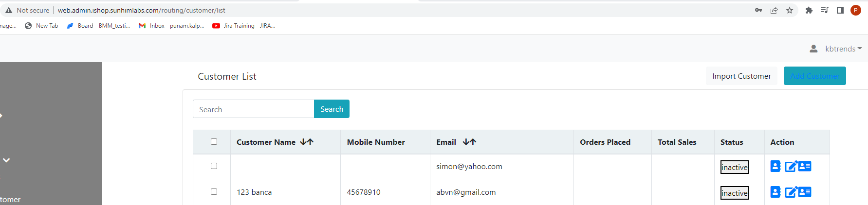868x205 pixels.
Task: Sort the Email column using arrows
Action: pos(469,142)
